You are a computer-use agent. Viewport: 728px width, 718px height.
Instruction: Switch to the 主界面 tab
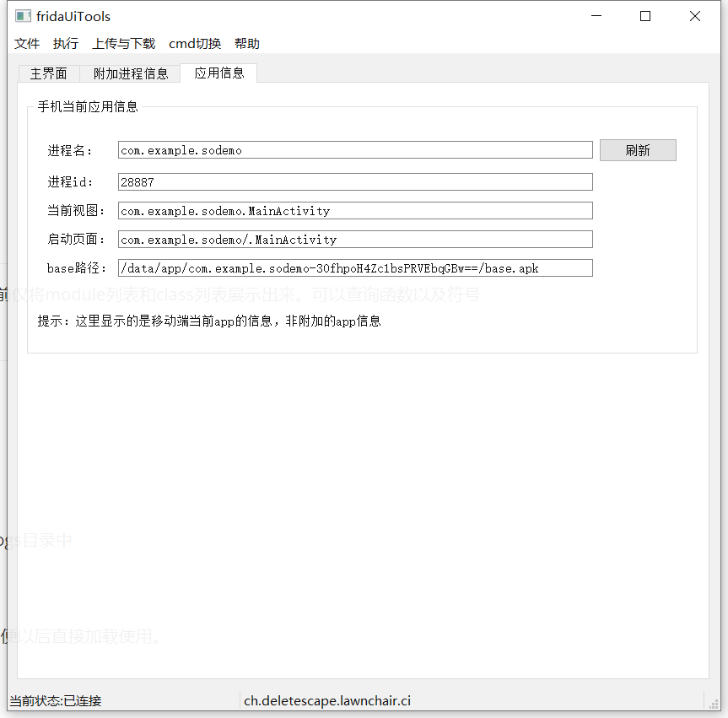(49, 74)
